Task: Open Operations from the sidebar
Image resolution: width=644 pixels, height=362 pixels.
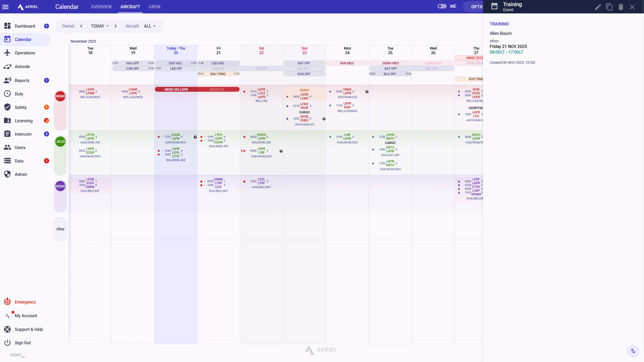Action: coord(25,53)
